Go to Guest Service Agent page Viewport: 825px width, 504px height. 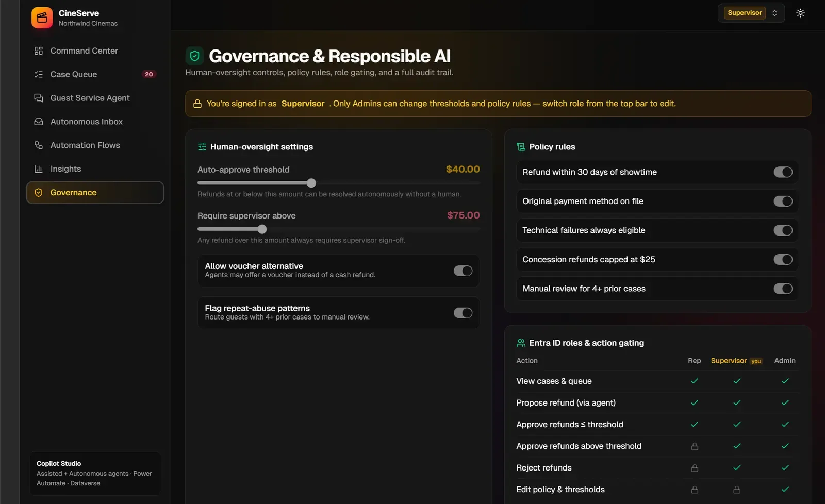95,98
